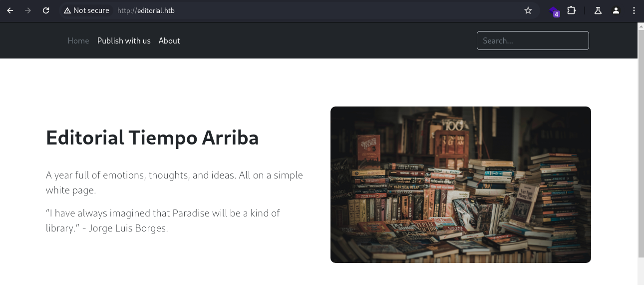Reload the editorial.htb page
This screenshot has height=285, width=644.
tap(46, 10)
